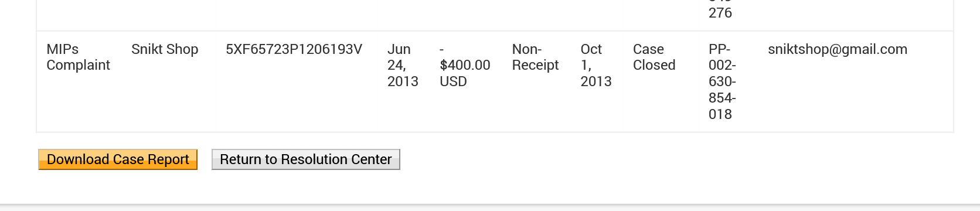Select the Non-Receipt reason cell

pyautogui.click(x=535, y=57)
